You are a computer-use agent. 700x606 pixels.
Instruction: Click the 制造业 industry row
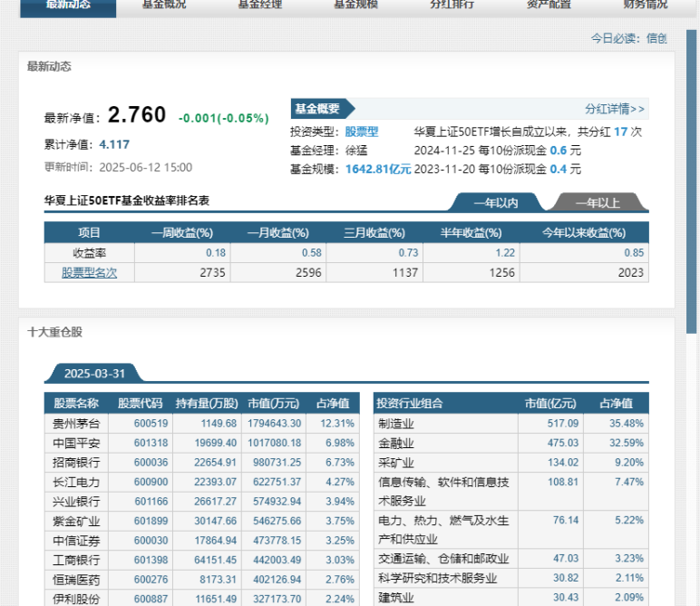coord(511,424)
